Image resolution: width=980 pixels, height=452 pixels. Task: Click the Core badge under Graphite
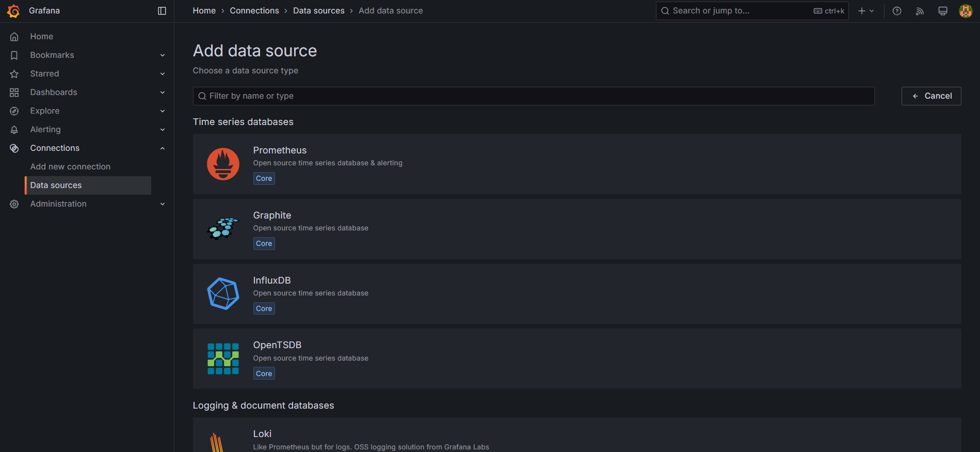pos(264,244)
